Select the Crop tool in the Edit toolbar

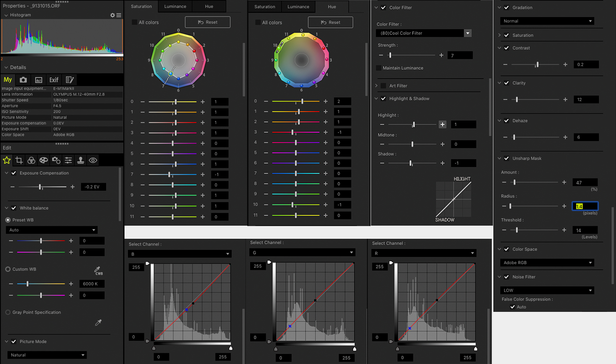click(19, 160)
